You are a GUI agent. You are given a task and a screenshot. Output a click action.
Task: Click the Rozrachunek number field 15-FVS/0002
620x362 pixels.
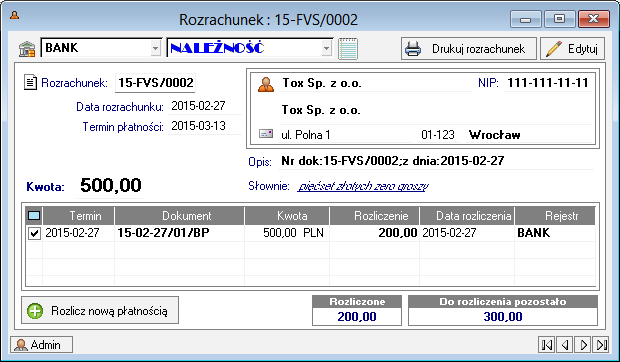pos(155,83)
